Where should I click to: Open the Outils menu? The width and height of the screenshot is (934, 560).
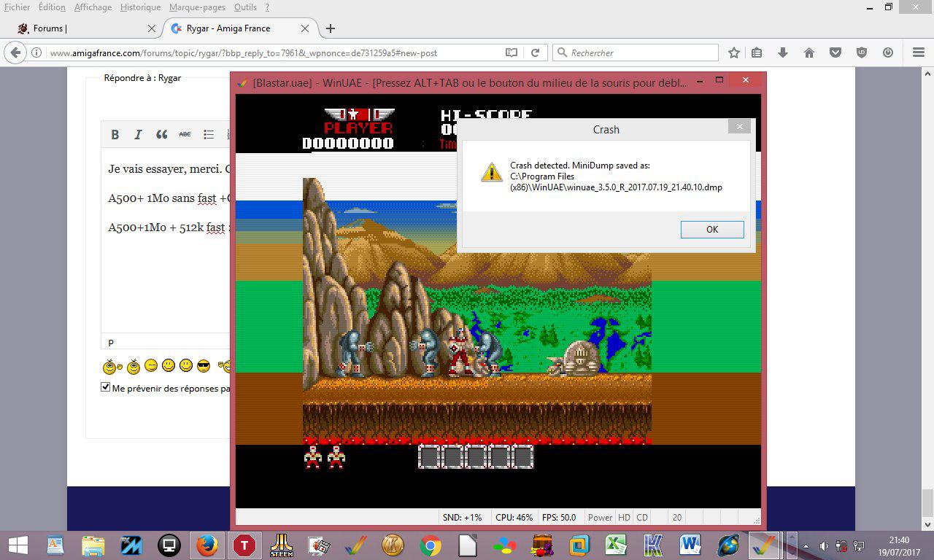(245, 7)
